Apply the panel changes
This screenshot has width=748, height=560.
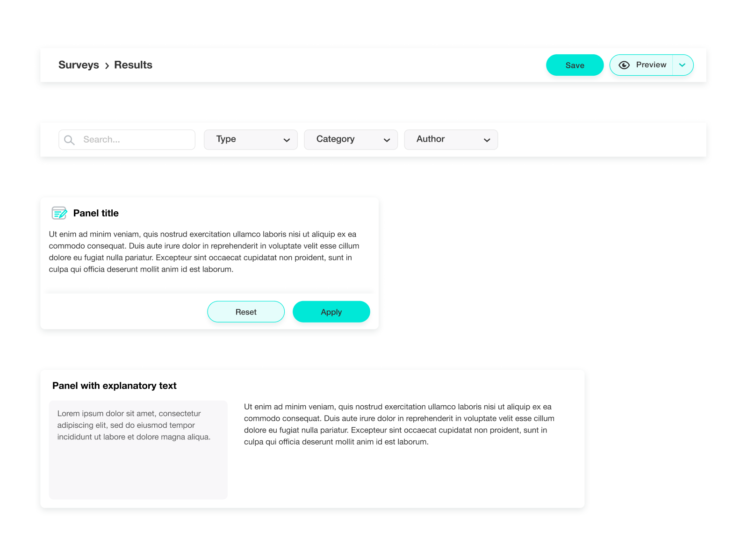pos(331,312)
